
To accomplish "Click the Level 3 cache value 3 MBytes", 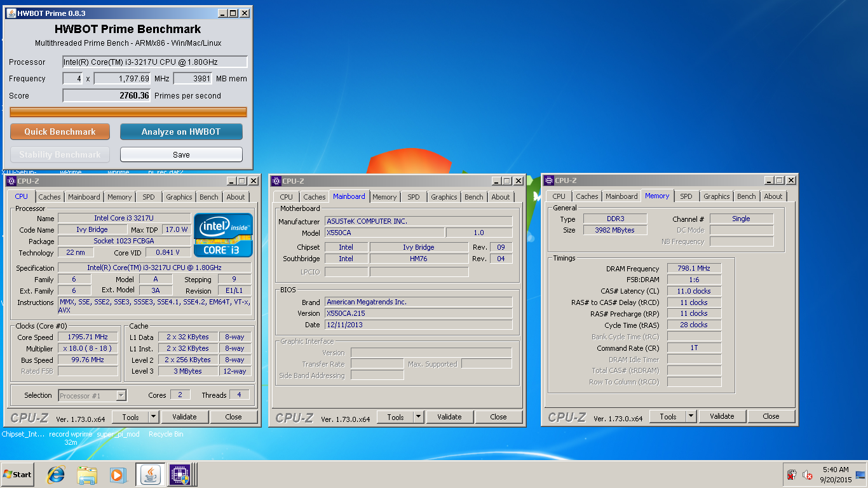I will [x=187, y=371].
